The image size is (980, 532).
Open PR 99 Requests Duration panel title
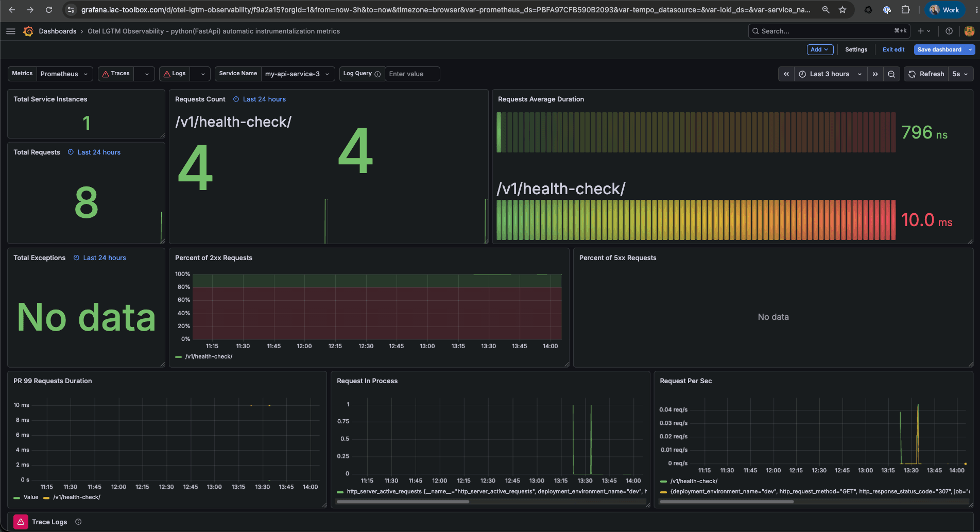53,381
